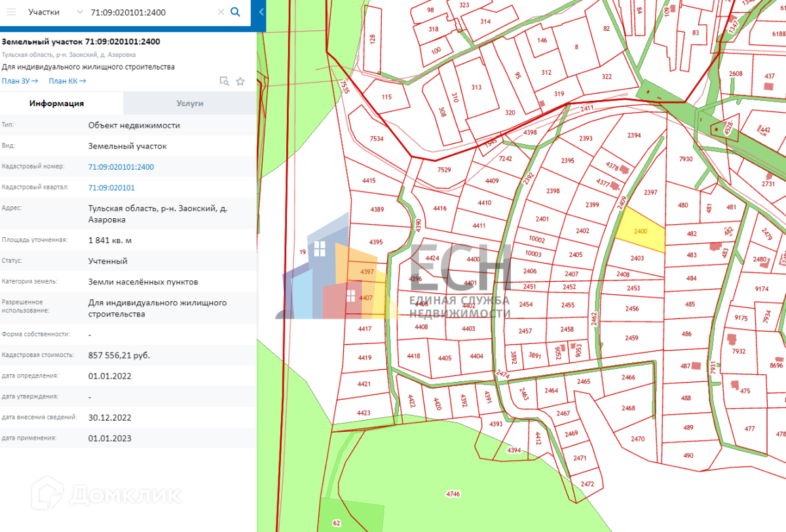786x532 pixels.
Task: Select parcel 2403 on the map
Action: click(x=637, y=258)
